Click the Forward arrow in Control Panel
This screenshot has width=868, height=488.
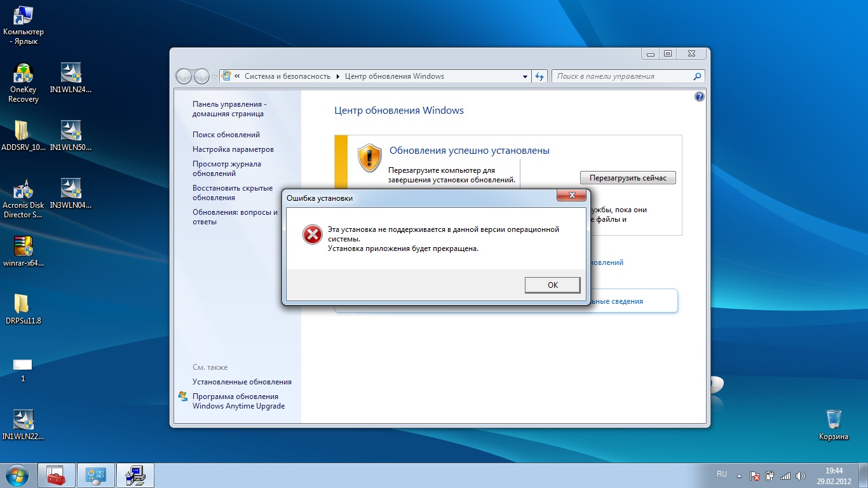click(x=201, y=76)
